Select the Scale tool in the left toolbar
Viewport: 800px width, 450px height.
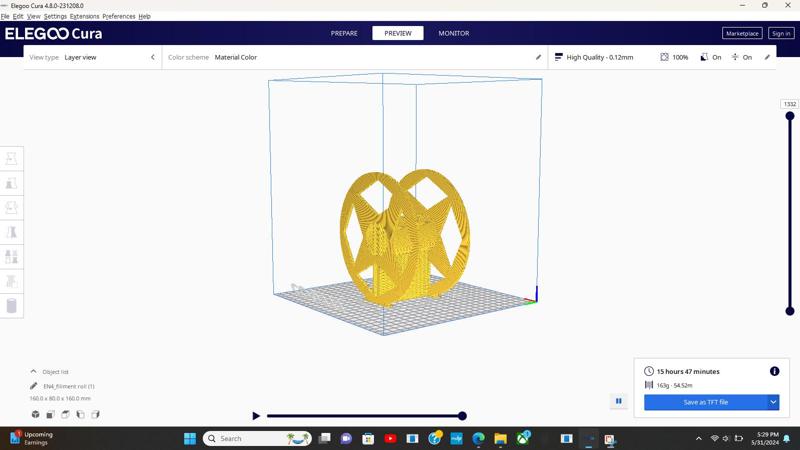(11, 183)
